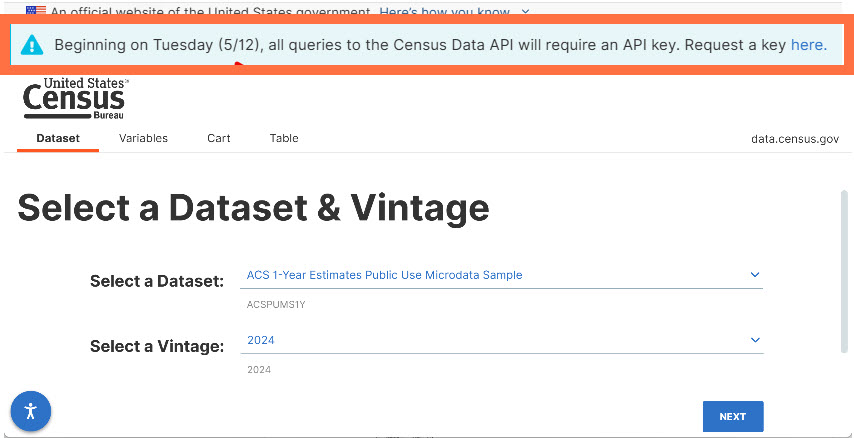Click the NEXT button

[x=733, y=416]
